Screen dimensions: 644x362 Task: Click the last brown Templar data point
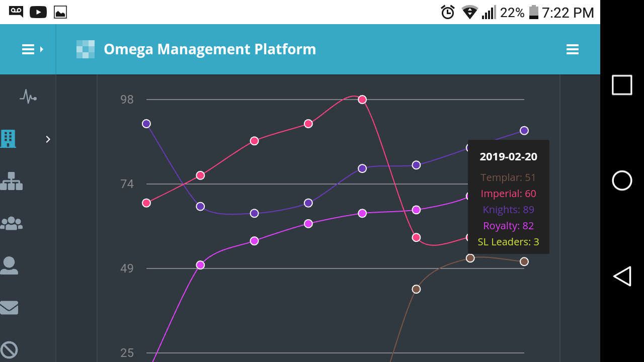coord(524,261)
